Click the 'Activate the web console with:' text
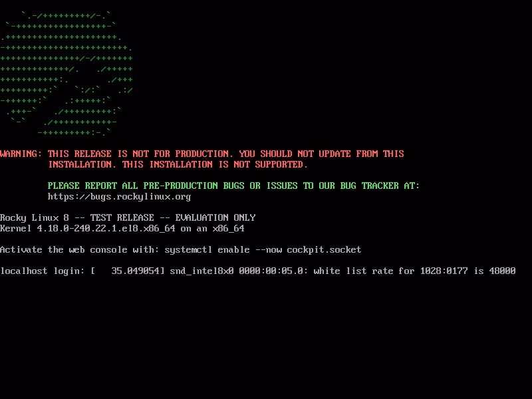Viewport: 532px width, 399px height. click(79, 250)
